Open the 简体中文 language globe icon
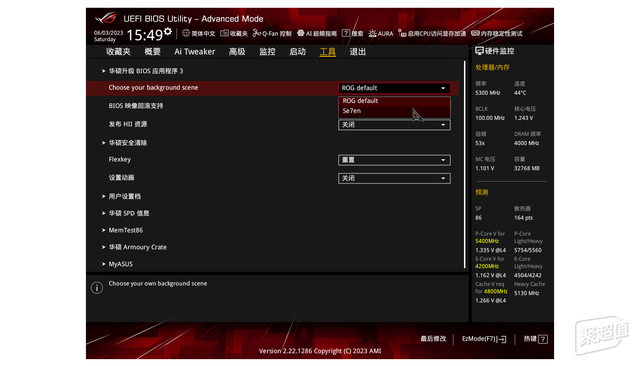This screenshot has height=366, width=640. coord(186,33)
